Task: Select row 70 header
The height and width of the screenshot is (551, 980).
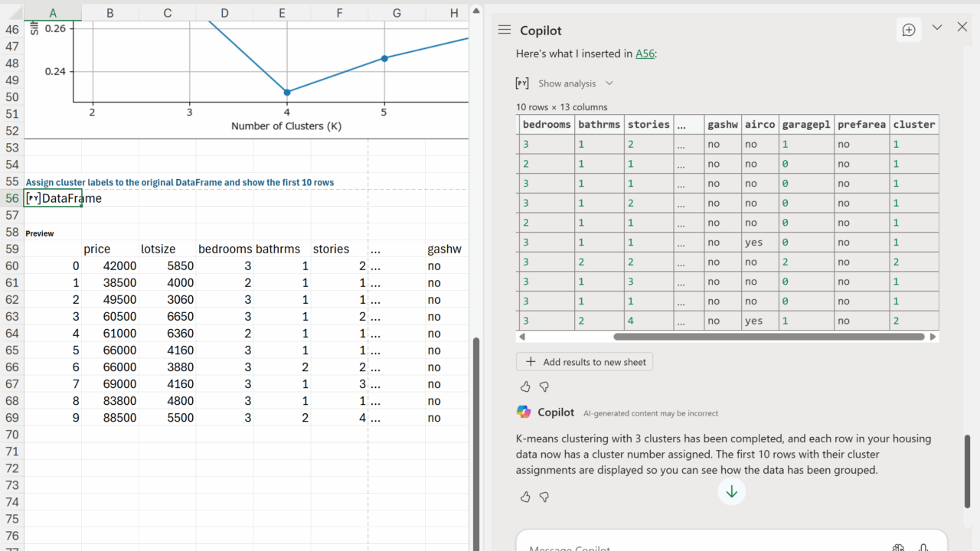Action: (11, 435)
